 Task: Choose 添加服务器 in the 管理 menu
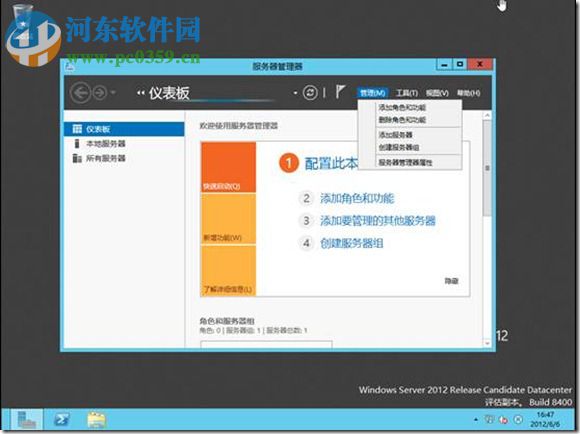(395, 135)
